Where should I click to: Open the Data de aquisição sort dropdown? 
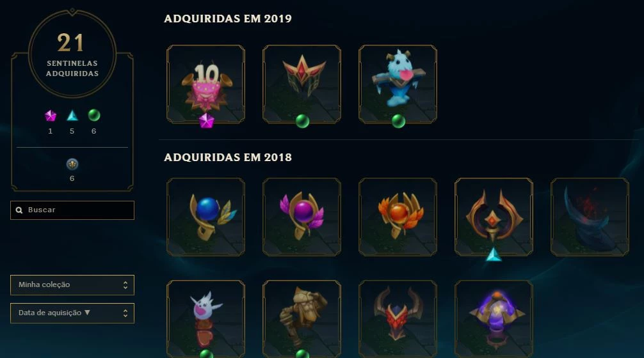click(72, 313)
